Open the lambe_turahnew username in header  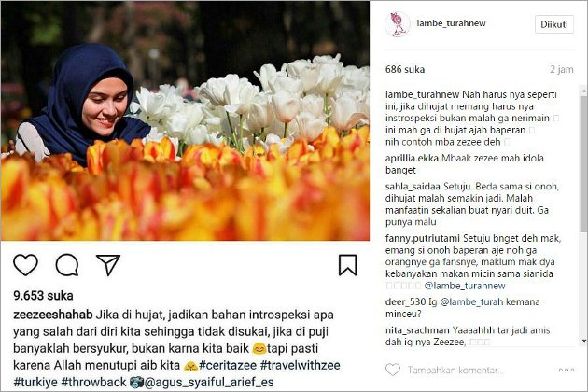tap(451, 23)
